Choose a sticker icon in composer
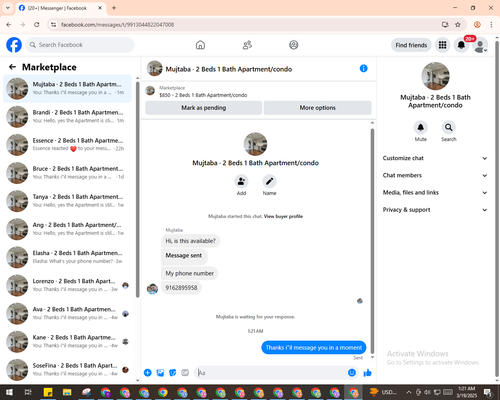Image resolution: width=500 pixels, height=400 pixels. pos(173,373)
